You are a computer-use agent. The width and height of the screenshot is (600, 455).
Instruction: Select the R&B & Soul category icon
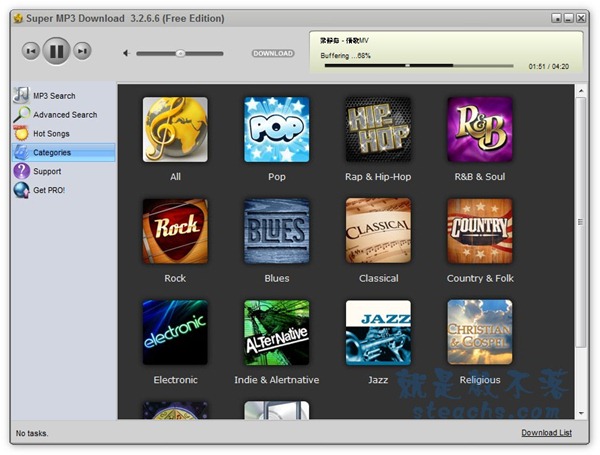[x=479, y=130]
